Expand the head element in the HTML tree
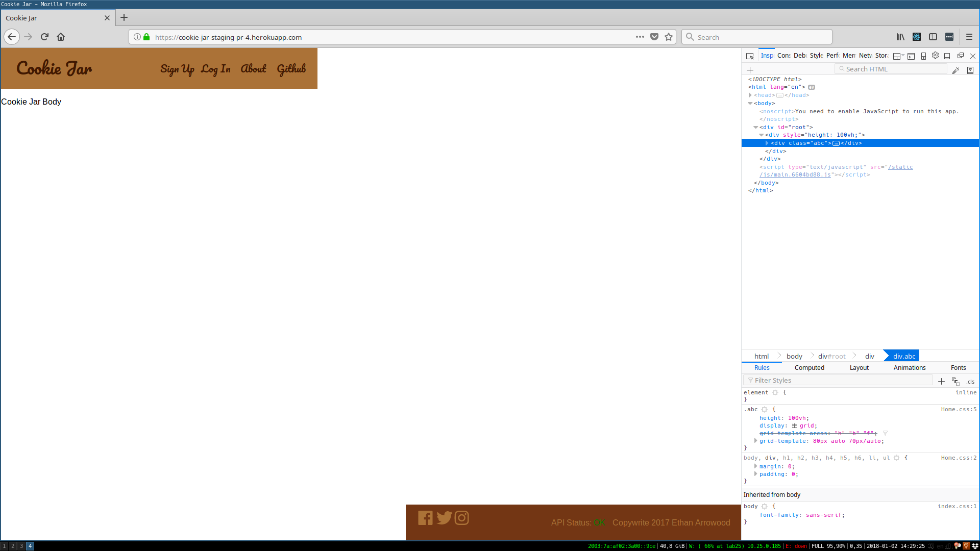 750,95
